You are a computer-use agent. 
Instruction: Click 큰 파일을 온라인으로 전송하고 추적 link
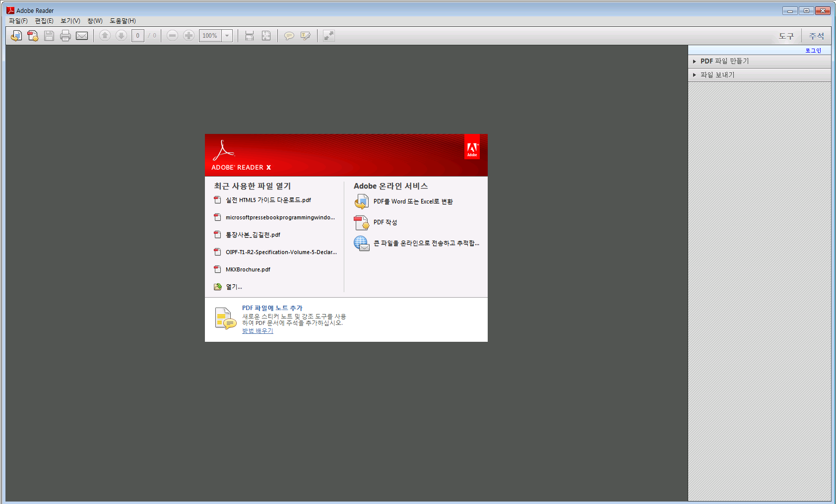coord(427,243)
